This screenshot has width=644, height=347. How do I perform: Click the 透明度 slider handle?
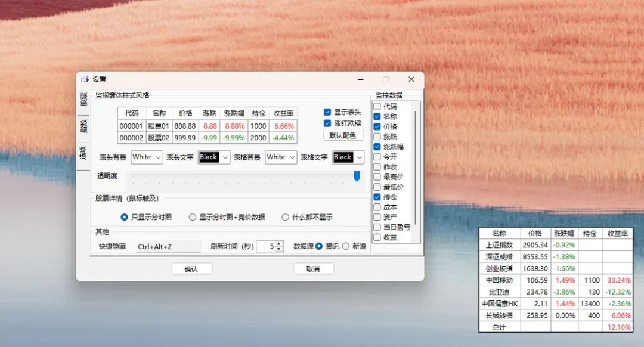click(x=357, y=176)
